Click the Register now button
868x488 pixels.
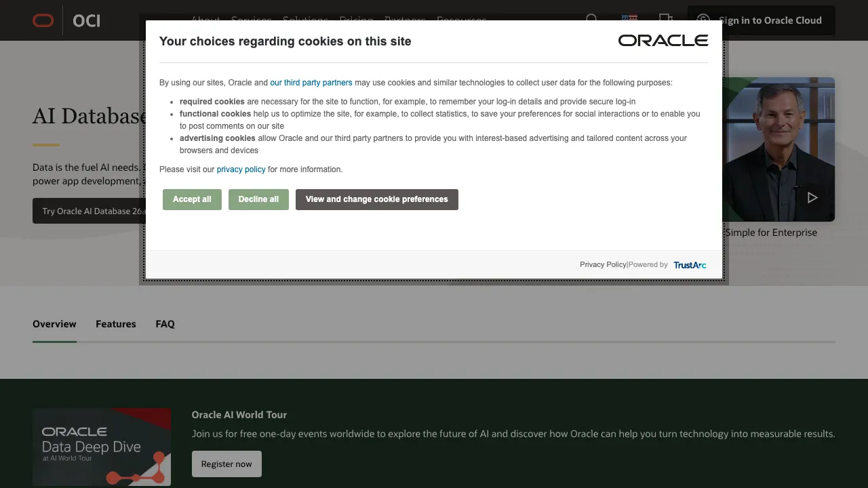(x=226, y=464)
